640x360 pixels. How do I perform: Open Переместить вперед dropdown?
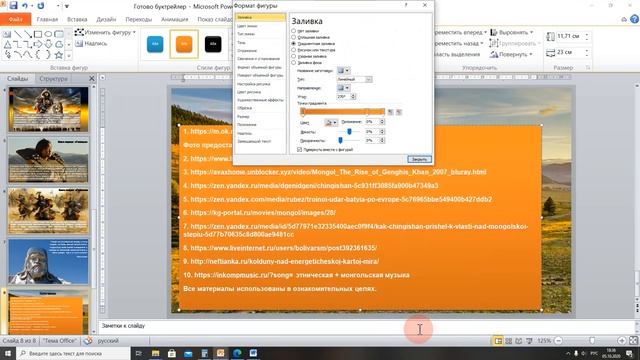point(460,32)
